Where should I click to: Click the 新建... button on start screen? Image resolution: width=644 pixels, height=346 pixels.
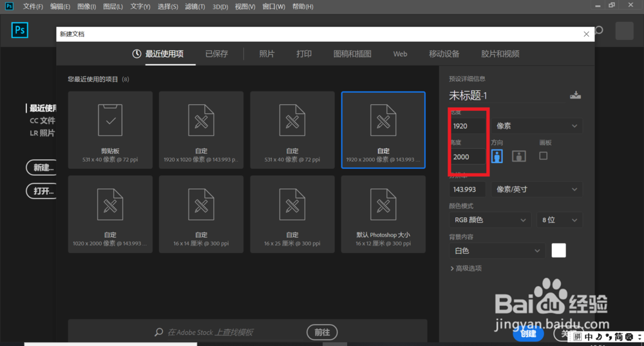(41, 168)
